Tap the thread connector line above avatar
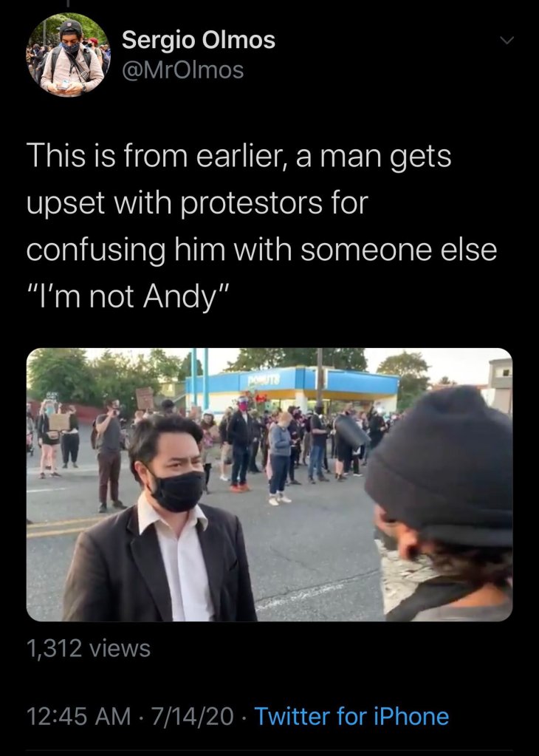This screenshot has height=756, width=539. [x=68, y=4]
